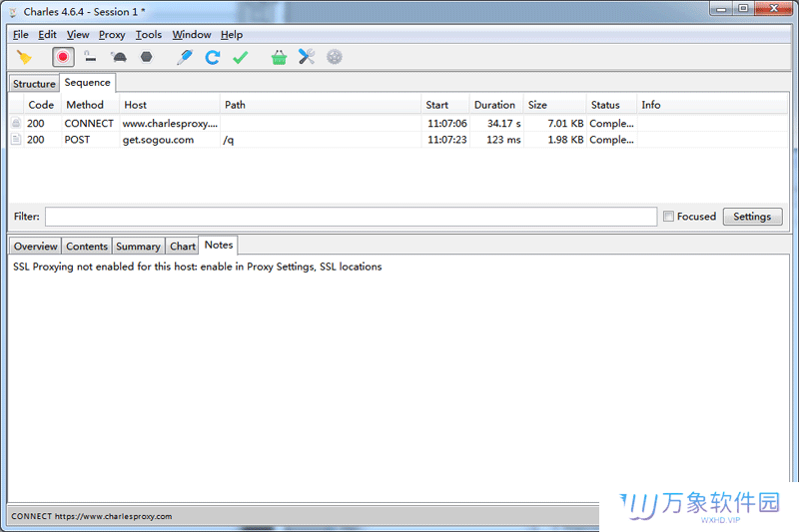This screenshot has height=532, width=799.
Task: Open the Chart tab
Action: click(183, 247)
